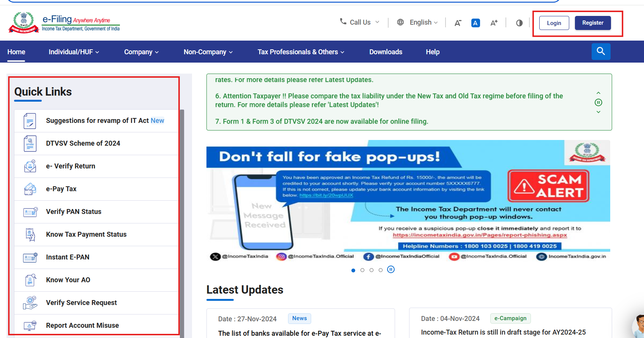Click the Verify Service Request hand icon

30,303
